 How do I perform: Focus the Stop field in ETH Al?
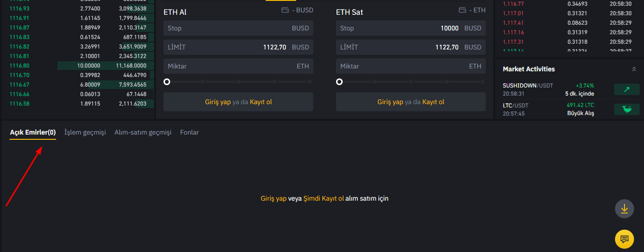click(x=238, y=28)
